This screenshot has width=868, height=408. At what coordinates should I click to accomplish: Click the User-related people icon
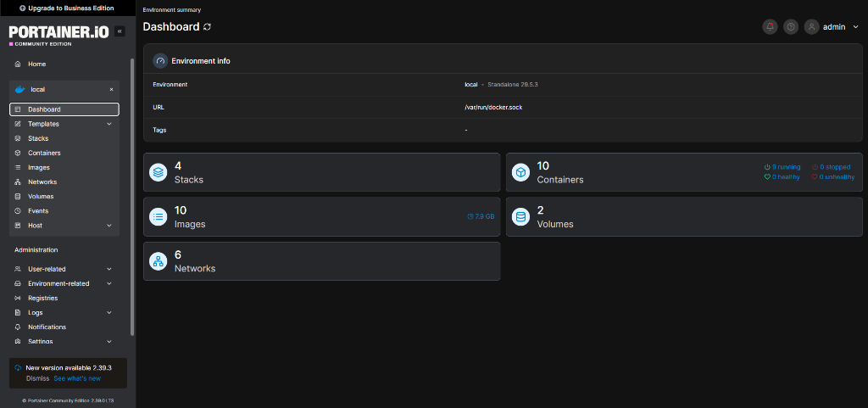(x=18, y=269)
